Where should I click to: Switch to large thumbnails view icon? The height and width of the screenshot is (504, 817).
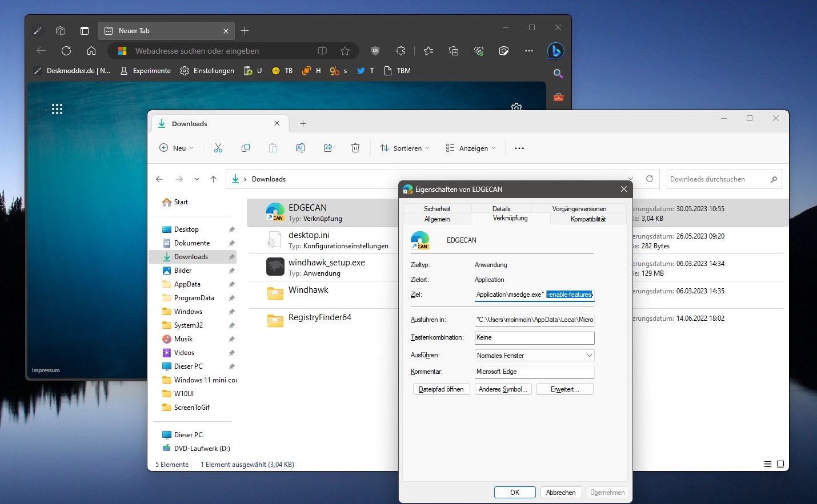pyautogui.click(x=780, y=464)
